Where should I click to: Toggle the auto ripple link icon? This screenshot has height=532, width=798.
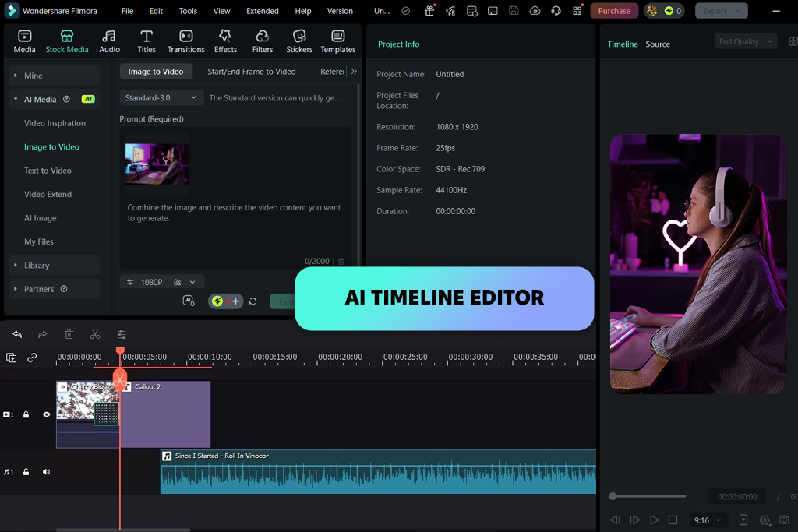coord(32,358)
